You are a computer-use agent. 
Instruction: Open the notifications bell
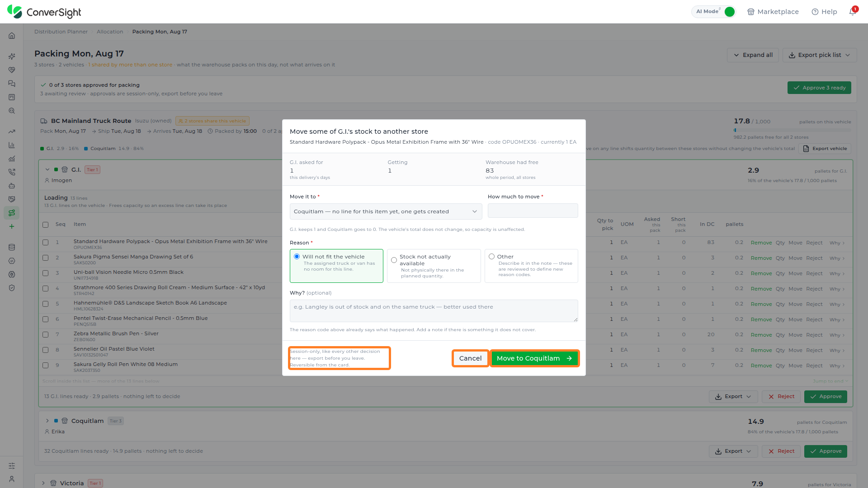coord(853,12)
